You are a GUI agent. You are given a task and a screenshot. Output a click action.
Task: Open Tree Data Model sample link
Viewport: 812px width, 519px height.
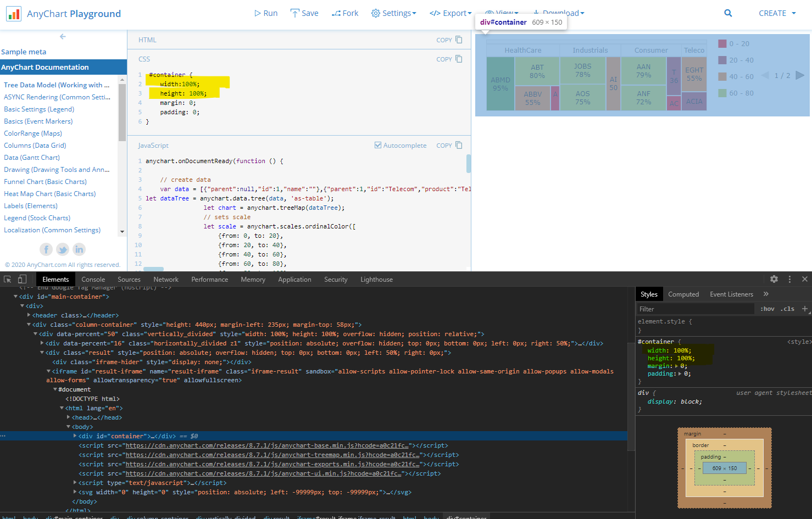pyautogui.click(x=57, y=85)
